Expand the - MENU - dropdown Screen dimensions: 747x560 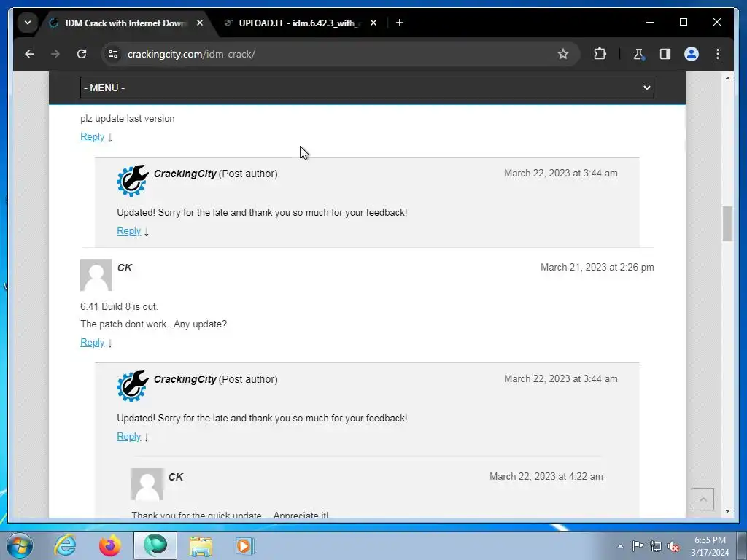(x=367, y=87)
